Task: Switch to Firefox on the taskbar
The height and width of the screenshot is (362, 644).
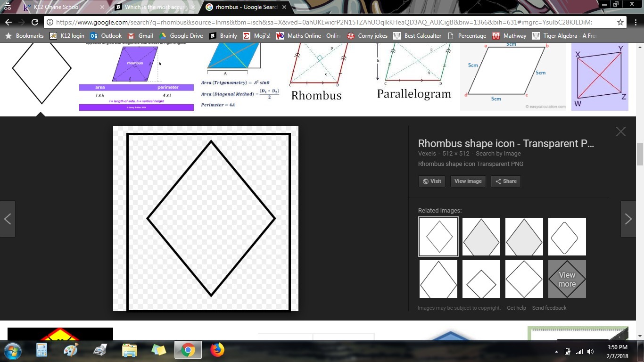Action: click(x=217, y=350)
